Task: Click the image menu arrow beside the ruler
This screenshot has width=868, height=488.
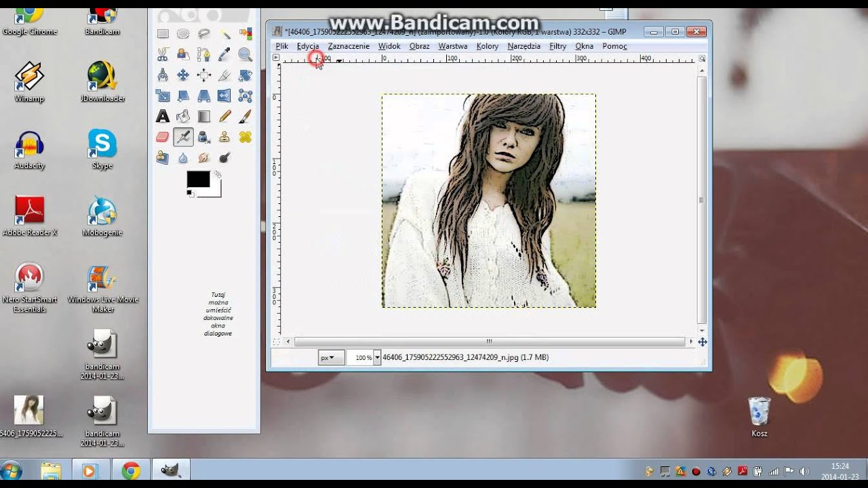Action: (276, 58)
